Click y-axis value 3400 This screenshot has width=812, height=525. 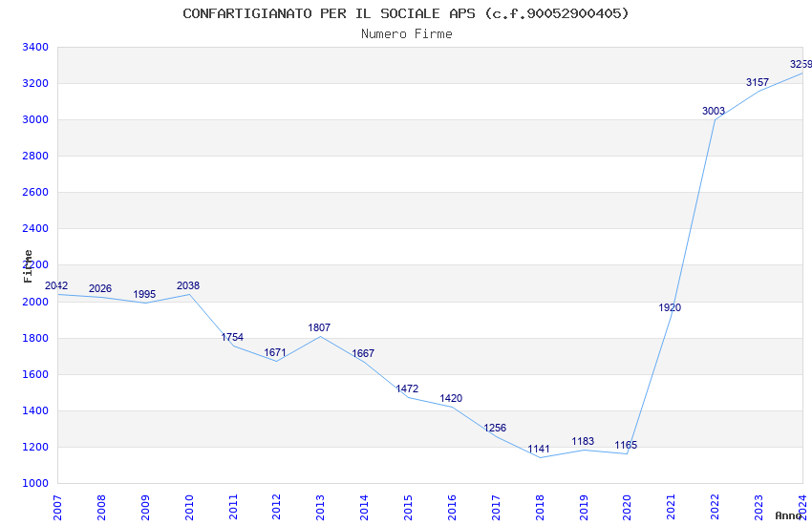35,47
